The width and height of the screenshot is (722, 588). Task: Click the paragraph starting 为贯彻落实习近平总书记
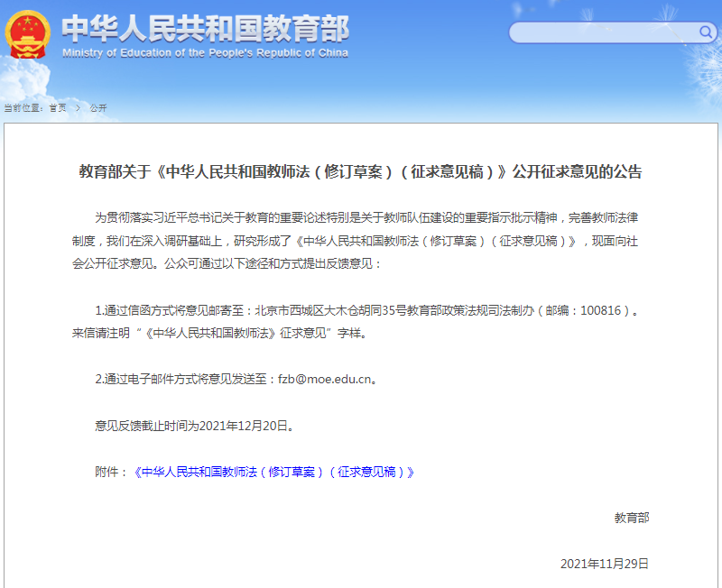click(355, 241)
